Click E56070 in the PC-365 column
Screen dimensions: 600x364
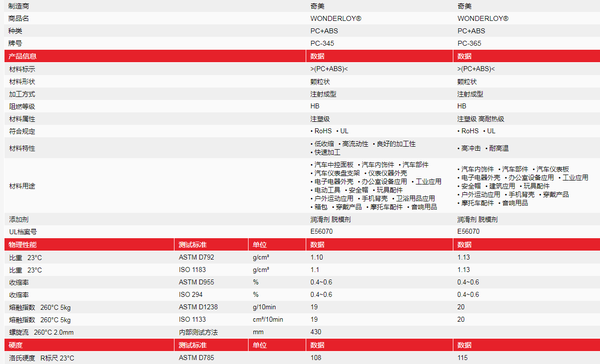point(468,231)
